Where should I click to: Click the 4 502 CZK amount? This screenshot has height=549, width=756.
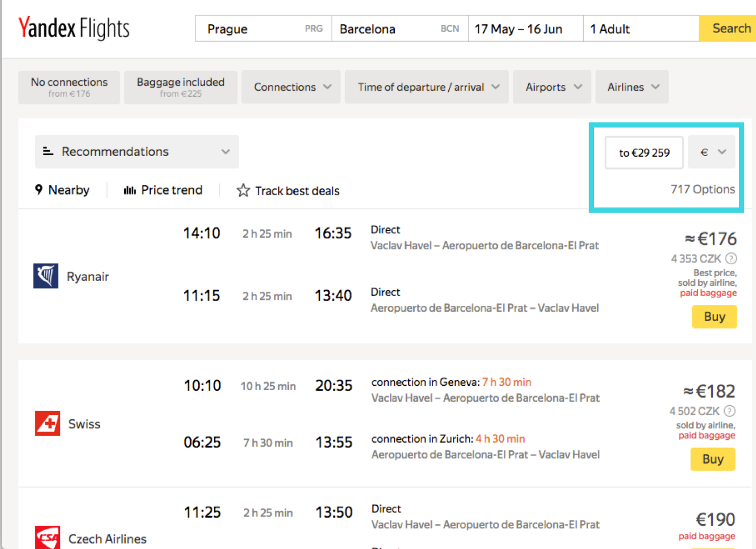[694, 411]
